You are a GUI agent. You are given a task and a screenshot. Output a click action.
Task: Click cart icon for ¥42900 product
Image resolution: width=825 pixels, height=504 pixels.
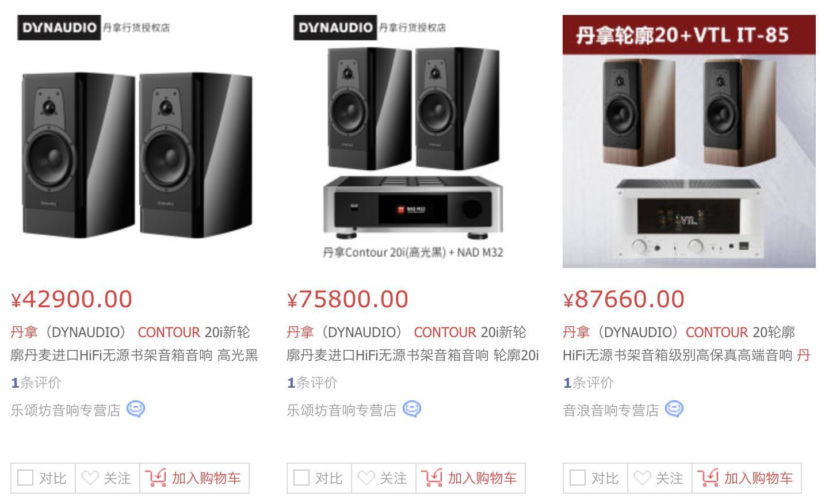(x=155, y=478)
